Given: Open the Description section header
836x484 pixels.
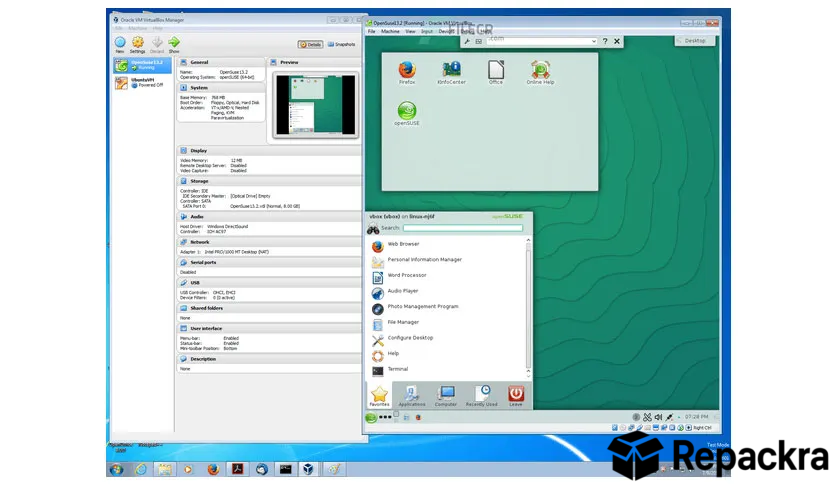Looking at the screenshot, I should [269, 359].
